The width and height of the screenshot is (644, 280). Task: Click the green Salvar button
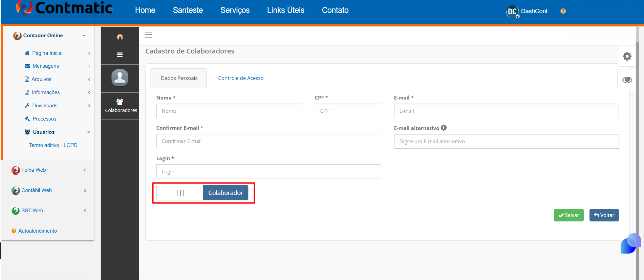click(569, 215)
